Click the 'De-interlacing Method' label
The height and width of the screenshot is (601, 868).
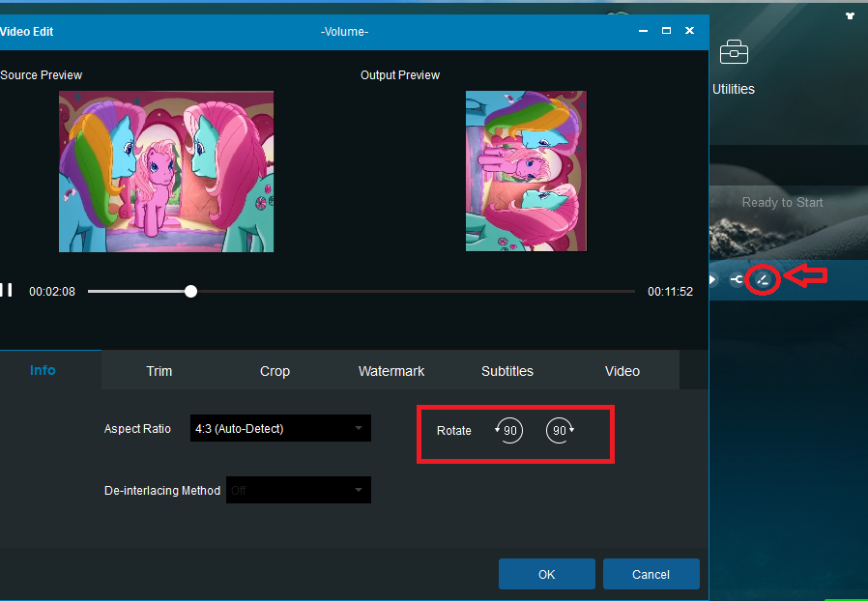(162, 491)
